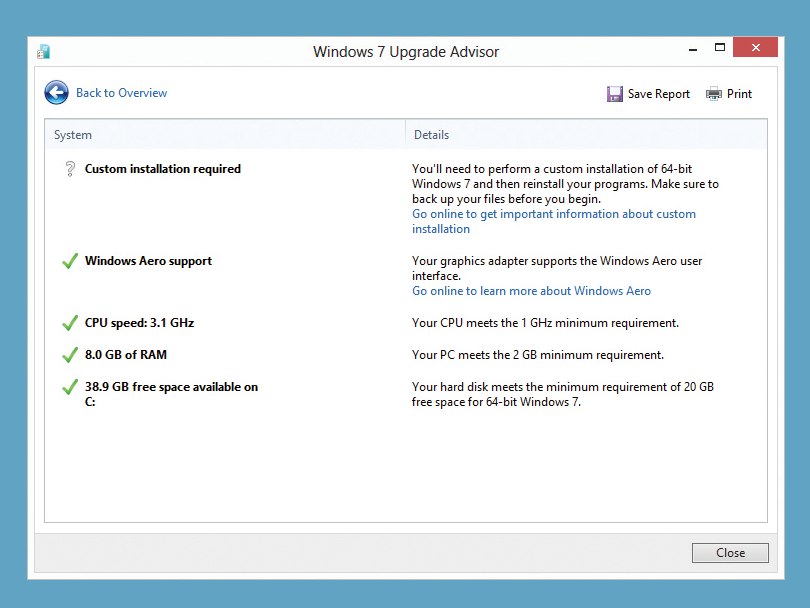Click the green checkmark beside Windows Aero support
This screenshot has width=810, height=608.
pyautogui.click(x=70, y=261)
